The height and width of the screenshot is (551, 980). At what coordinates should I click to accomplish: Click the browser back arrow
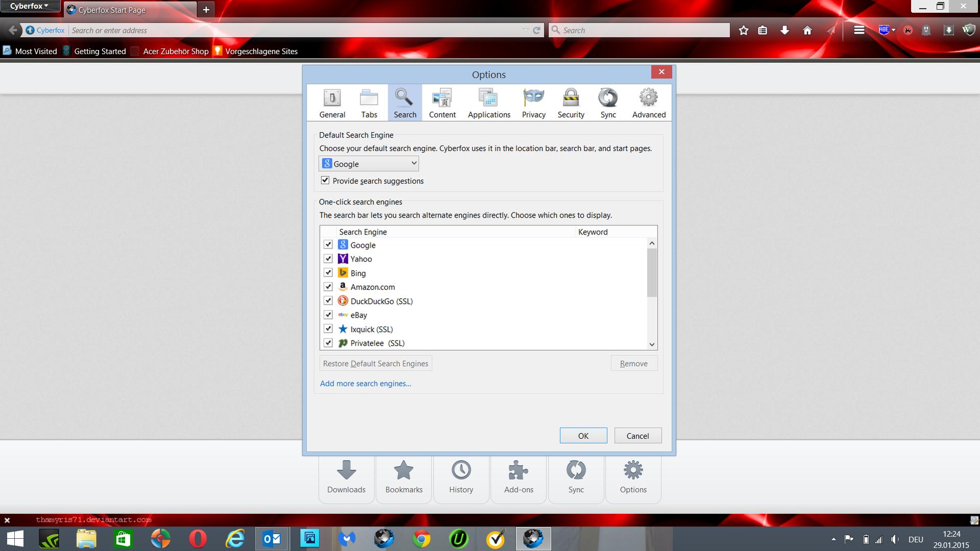pos(13,30)
